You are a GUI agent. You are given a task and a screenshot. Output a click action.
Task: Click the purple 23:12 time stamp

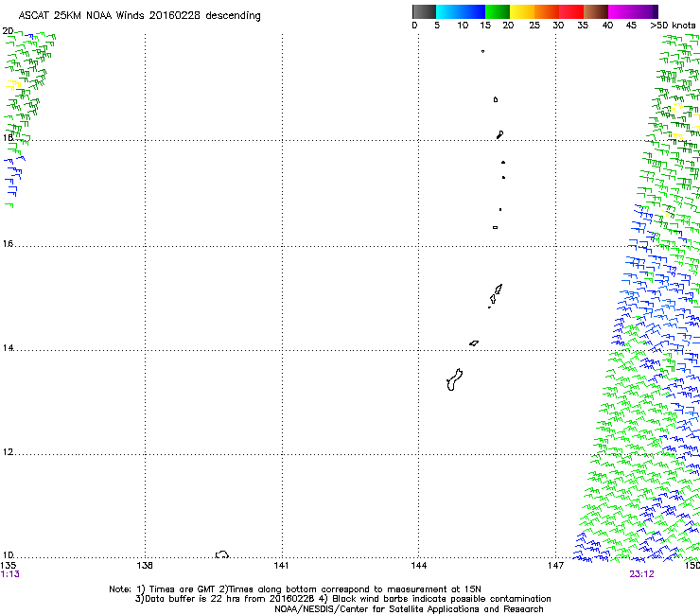tap(641, 574)
